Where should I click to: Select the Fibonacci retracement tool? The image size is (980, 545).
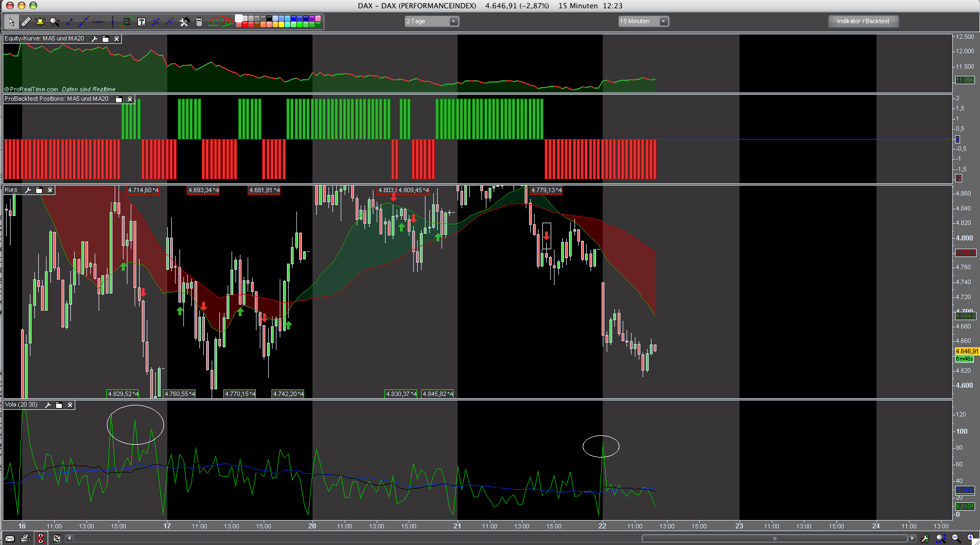pyautogui.click(x=127, y=22)
